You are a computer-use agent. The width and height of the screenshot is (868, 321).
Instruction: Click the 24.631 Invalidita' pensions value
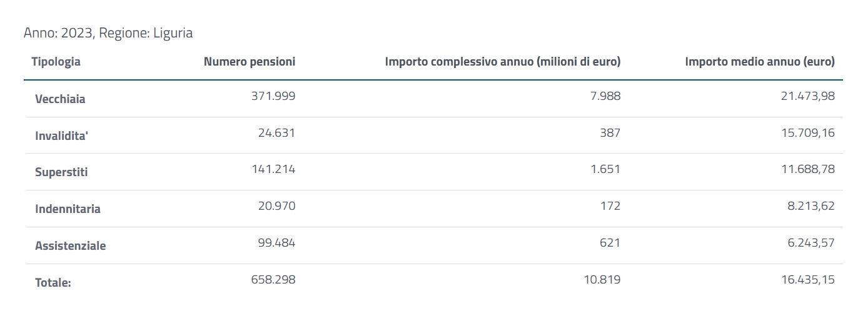point(276,133)
